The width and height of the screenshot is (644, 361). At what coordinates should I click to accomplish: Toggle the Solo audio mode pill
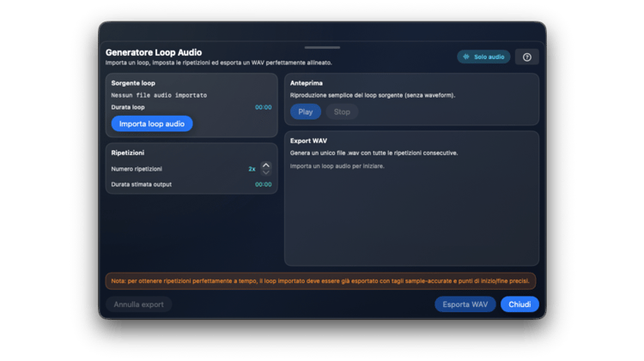[x=483, y=57]
